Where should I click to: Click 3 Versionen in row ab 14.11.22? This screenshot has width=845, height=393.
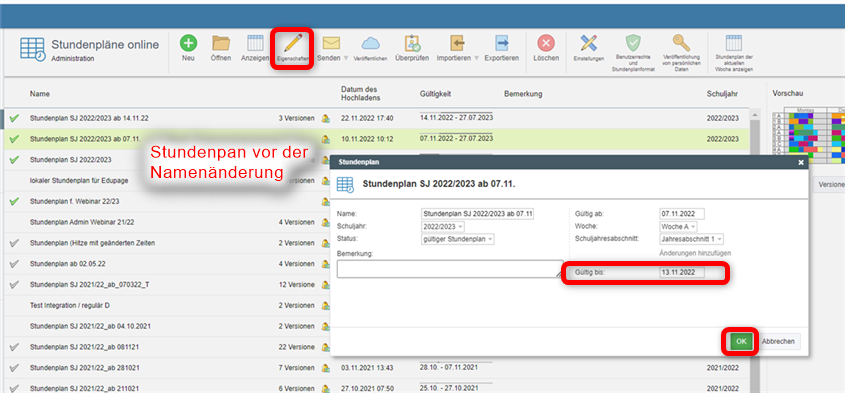coord(296,118)
